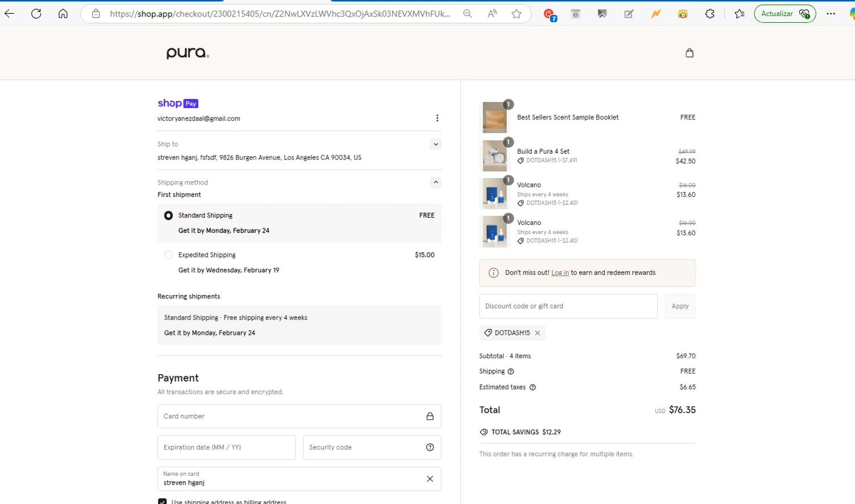Click the Discount code or gift card field
The width and height of the screenshot is (855, 504).
pos(568,306)
